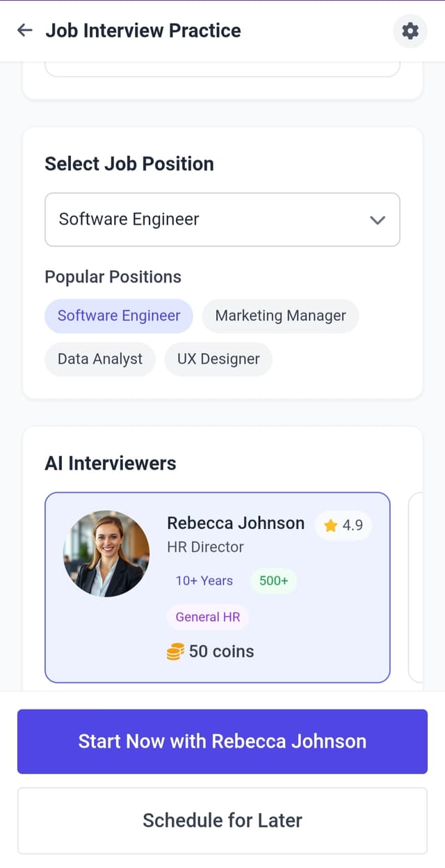Click Start Now with Rebecca Johnson
The image size is (445, 868).
coord(222,741)
